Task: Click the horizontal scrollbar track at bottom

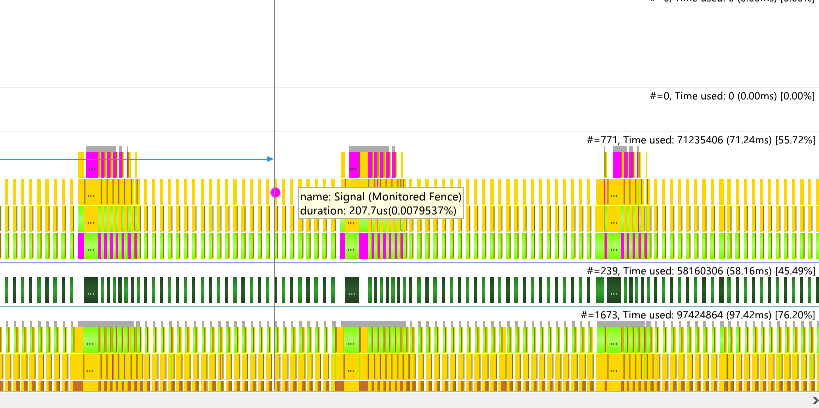Action: [x=405, y=401]
